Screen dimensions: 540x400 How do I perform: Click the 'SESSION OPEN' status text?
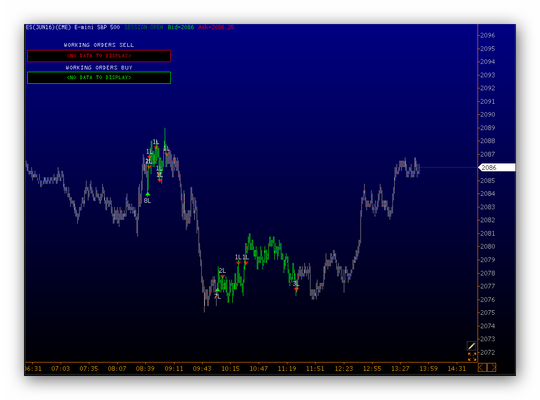coord(144,27)
